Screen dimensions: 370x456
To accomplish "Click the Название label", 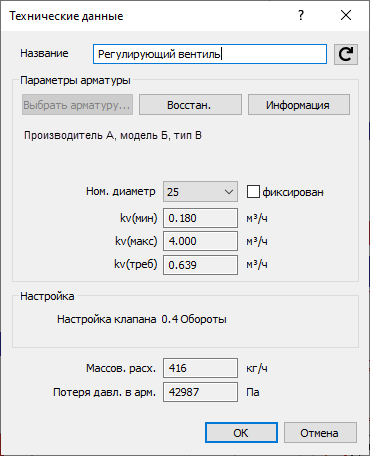I will tap(44, 53).
